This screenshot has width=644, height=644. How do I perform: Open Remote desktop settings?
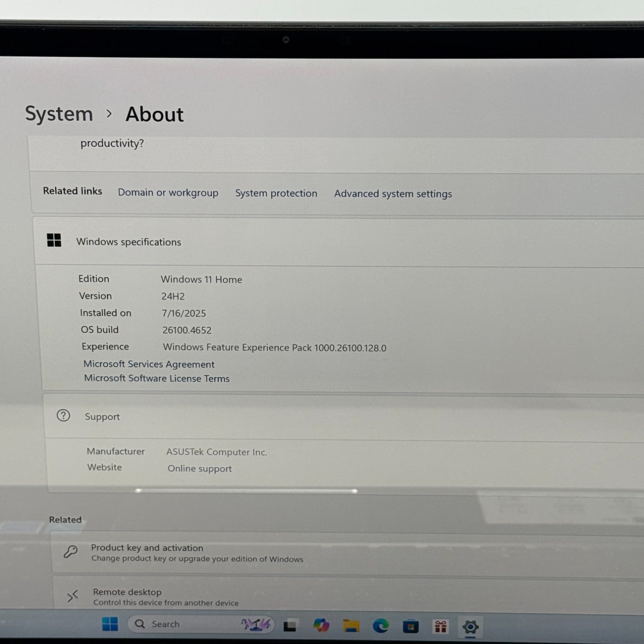[349, 594]
